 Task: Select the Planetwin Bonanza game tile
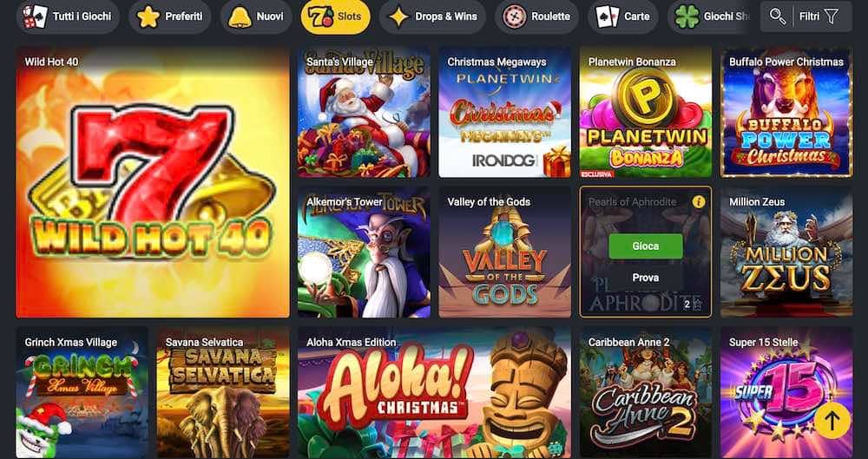[x=646, y=113]
